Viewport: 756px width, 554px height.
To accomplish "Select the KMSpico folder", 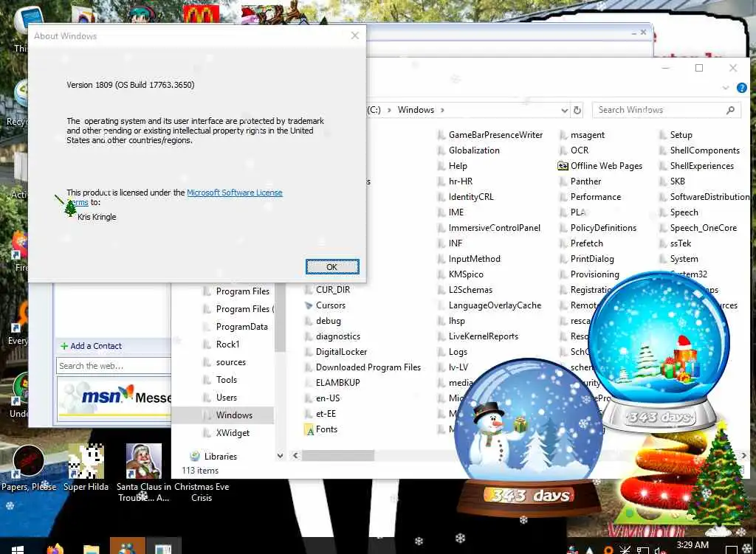I will click(461, 274).
